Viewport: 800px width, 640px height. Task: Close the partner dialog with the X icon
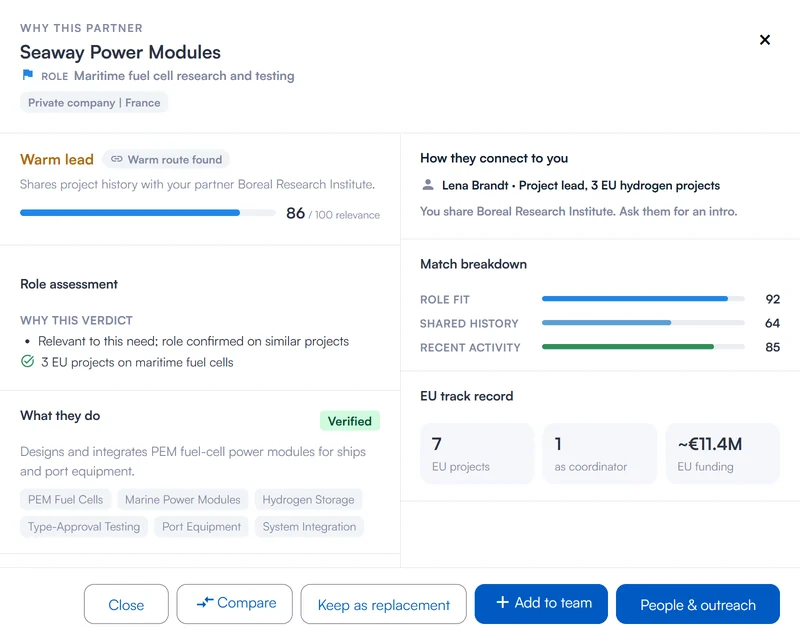point(764,40)
